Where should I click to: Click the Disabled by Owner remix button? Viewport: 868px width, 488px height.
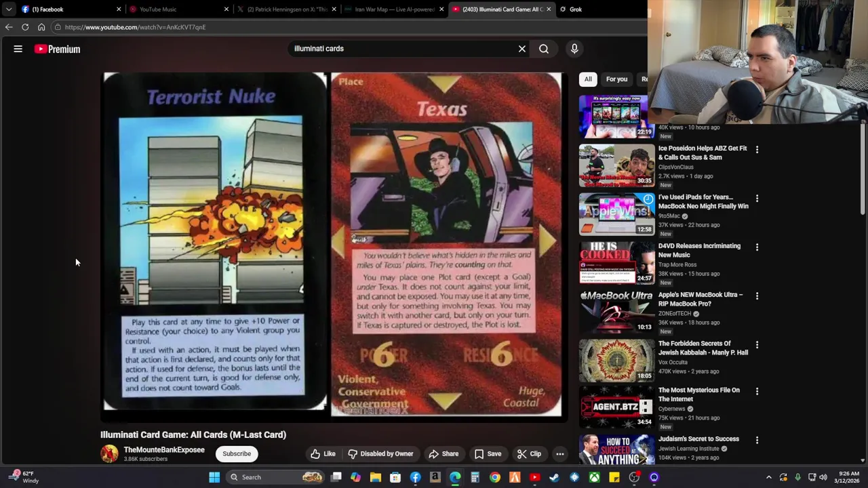tap(380, 454)
